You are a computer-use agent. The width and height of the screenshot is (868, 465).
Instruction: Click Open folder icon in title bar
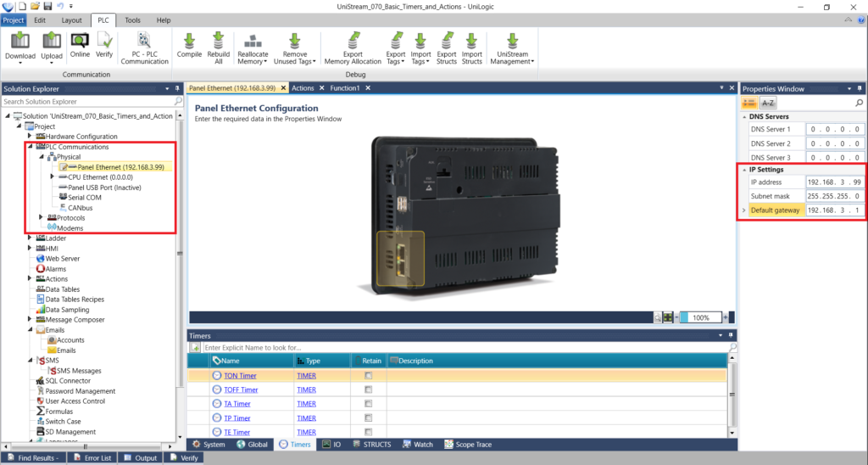35,6
